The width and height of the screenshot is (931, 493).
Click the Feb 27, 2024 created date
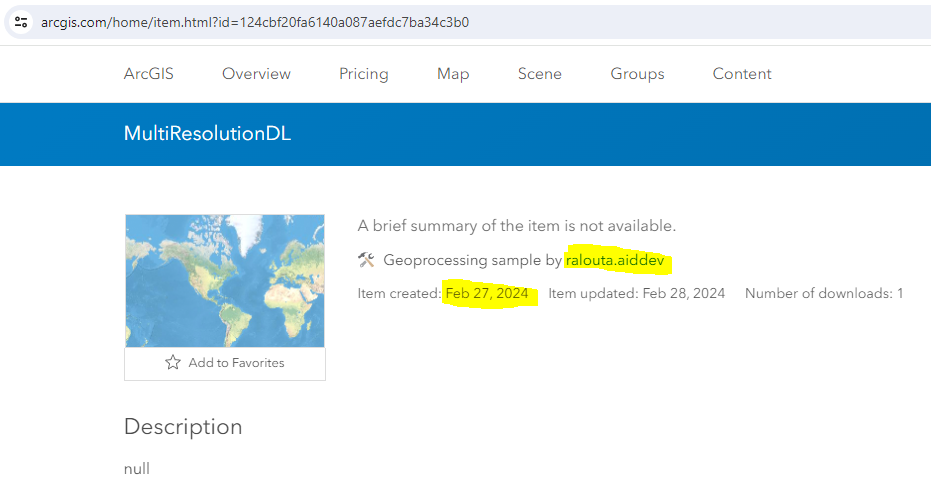coord(487,294)
